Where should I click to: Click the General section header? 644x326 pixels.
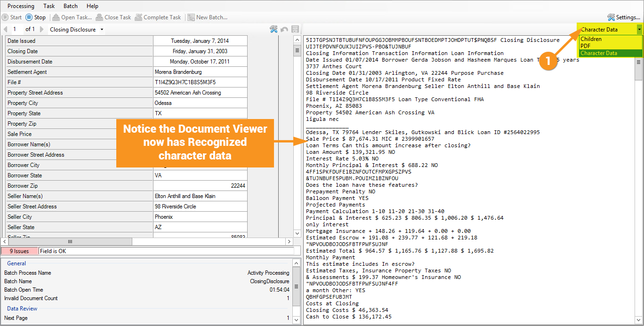pyautogui.click(x=16, y=263)
